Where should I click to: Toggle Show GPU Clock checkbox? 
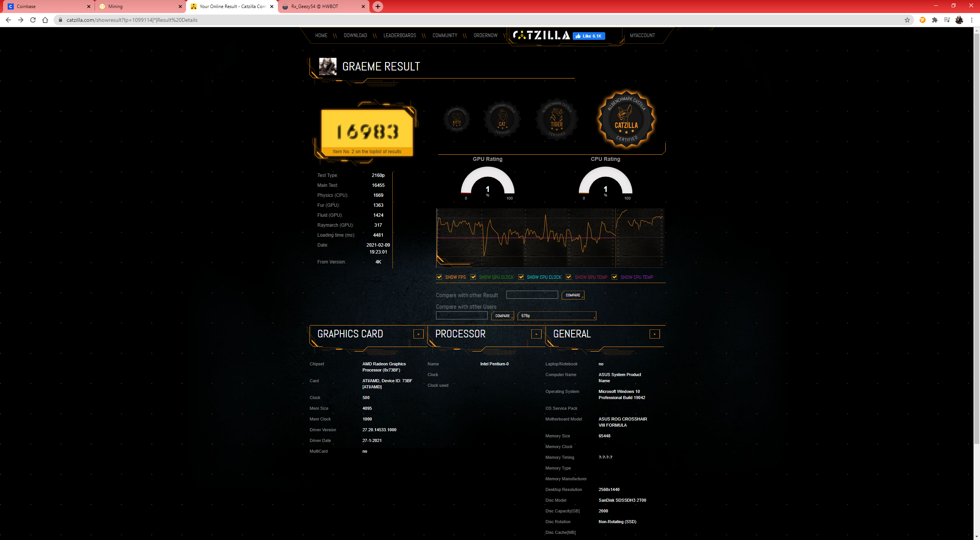(x=473, y=277)
